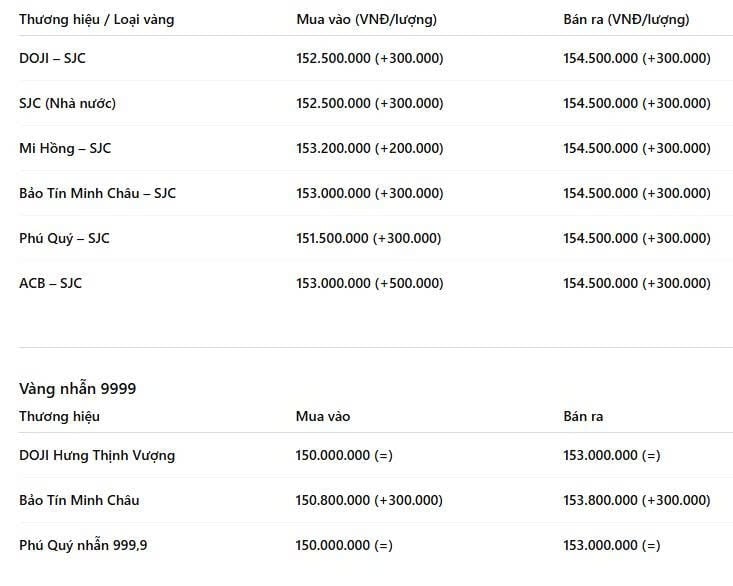Click the "Mua vào (VNĐ/lượng)" column header
The image size is (733, 586).
click(x=366, y=19)
